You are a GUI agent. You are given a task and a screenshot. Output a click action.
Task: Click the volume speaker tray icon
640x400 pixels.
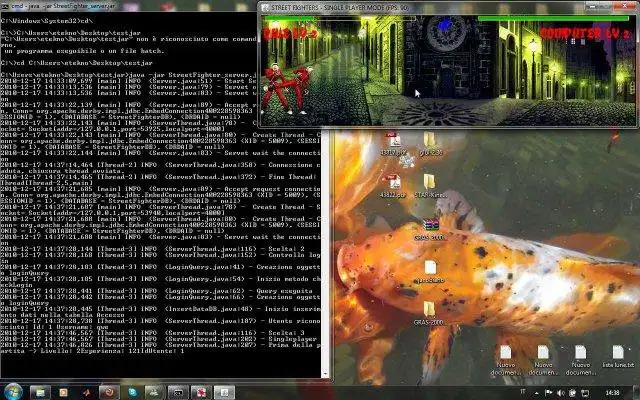pyautogui.click(x=560, y=393)
